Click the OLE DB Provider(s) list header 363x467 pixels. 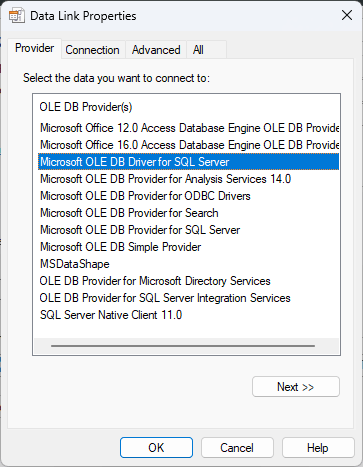tap(86, 107)
